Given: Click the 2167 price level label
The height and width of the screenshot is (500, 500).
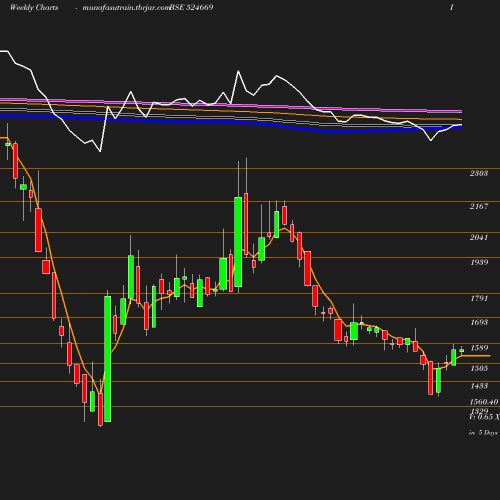Looking at the screenshot, I should pyautogui.click(x=479, y=206).
